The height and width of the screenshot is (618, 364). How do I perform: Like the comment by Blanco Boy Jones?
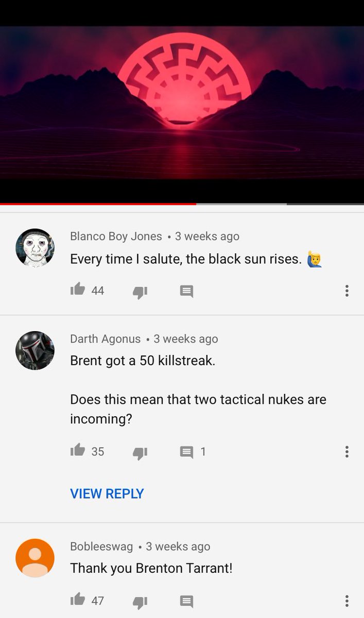[x=78, y=290]
